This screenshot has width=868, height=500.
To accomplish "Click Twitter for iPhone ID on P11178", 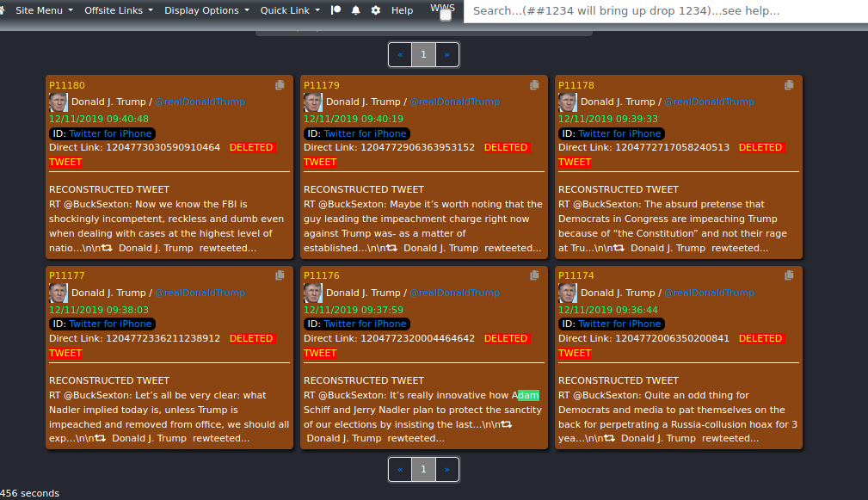I will point(619,133).
